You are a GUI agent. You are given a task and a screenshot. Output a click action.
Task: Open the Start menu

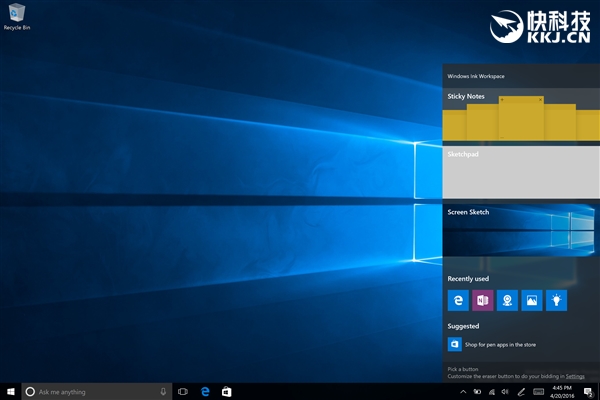(x=10, y=391)
